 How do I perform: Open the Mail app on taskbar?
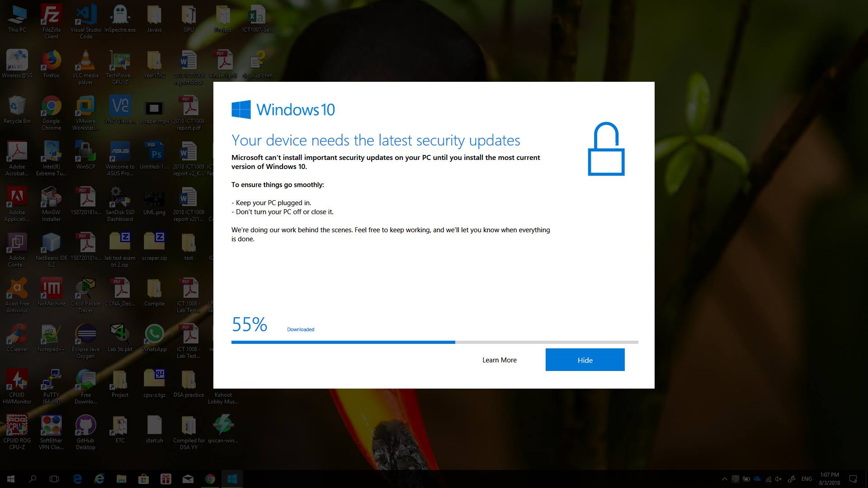click(x=188, y=479)
